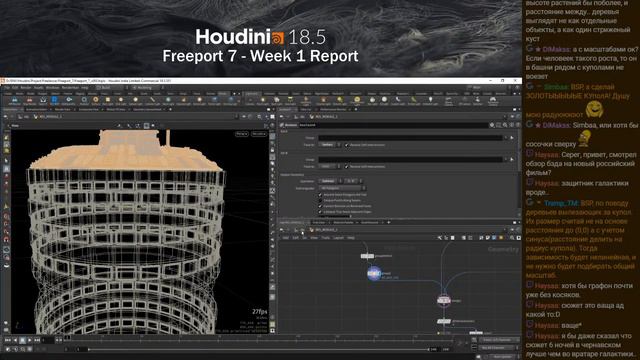Jump to last frame playback button
The height and width of the screenshot is (360, 640).
(37, 340)
